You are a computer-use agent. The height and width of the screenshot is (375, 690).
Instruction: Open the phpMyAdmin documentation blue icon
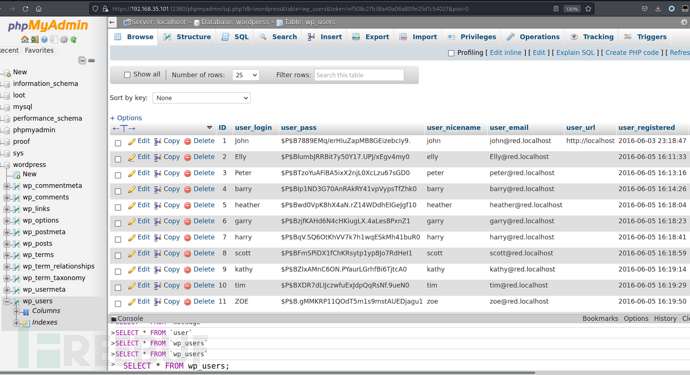click(44, 40)
